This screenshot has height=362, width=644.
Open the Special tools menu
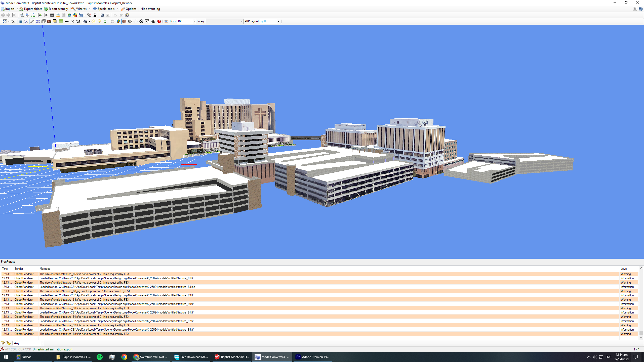coord(106,9)
